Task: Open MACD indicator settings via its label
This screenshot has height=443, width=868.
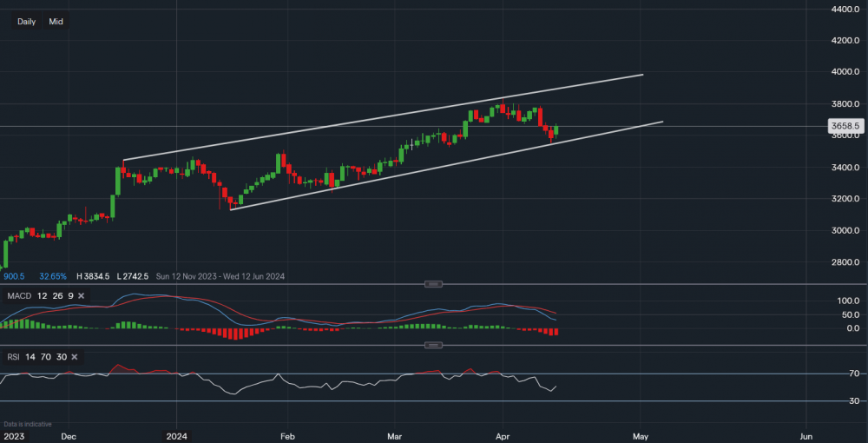Action: click(x=20, y=296)
